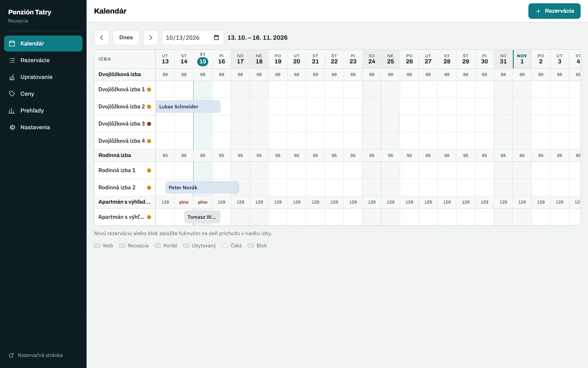Click status dot for Rodinná izba 1
This screenshot has height=368, width=588.
[x=149, y=171]
